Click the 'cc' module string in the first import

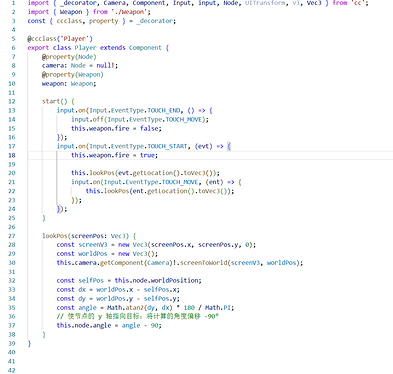(x=358, y=3)
